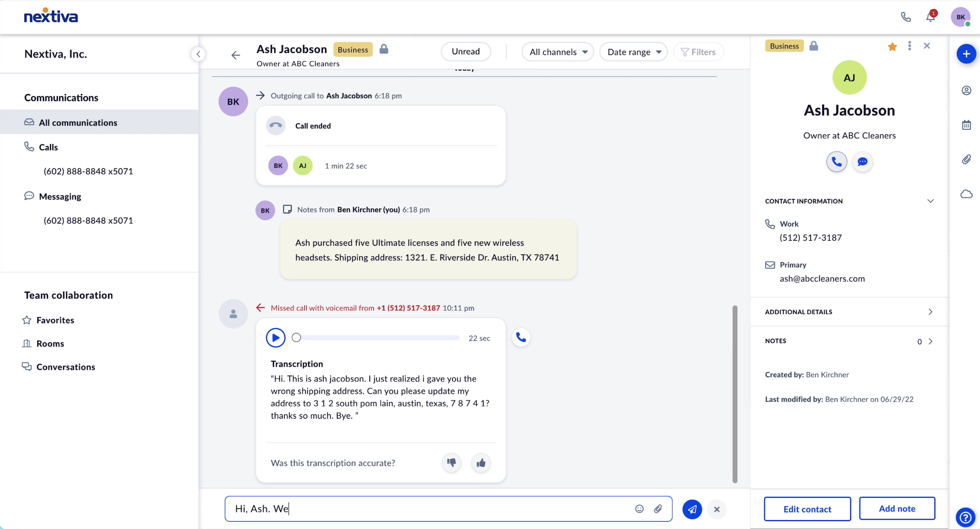
Task: Open the All channels dropdown
Action: click(x=558, y=52)
